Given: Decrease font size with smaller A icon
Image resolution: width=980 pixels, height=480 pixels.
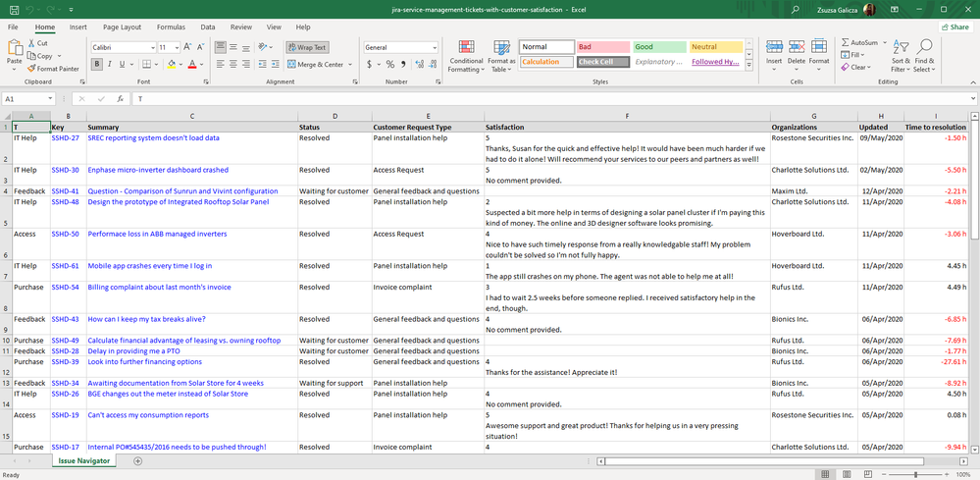Looking at the screenshot, I should click(x=201, y=47).
